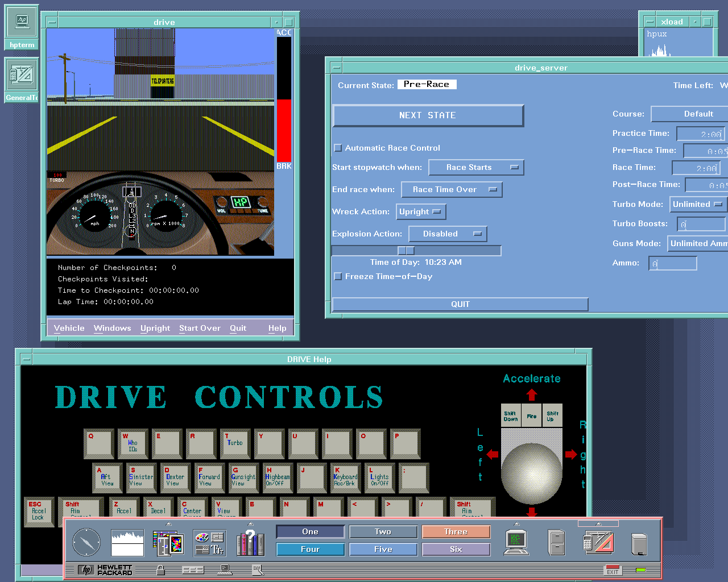This screenshot has width=728, height=582.
Task: Open the Wreck Action Upright dropdown
Action: pyautogui.click(x=421, y=211)
